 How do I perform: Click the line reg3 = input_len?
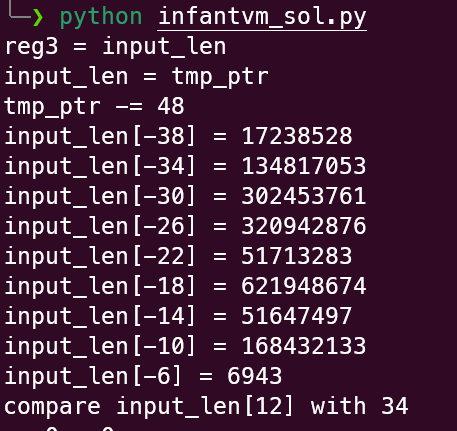(x=115, y=47)
